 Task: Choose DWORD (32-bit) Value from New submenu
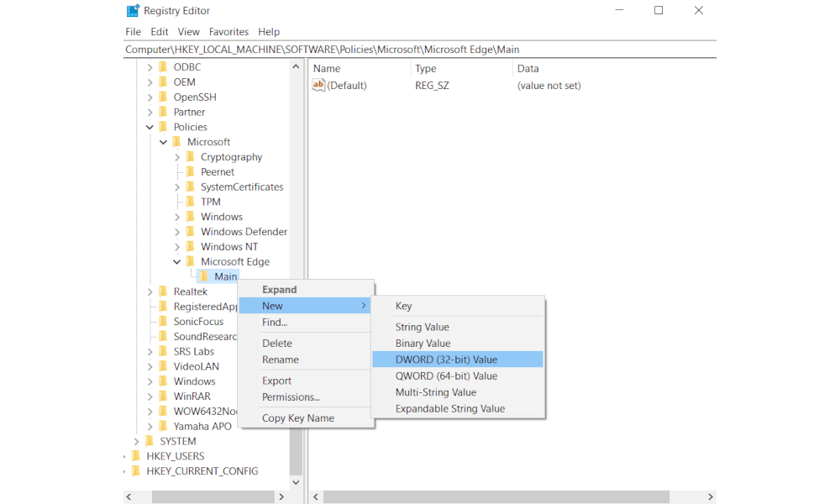tap(458, 360)
